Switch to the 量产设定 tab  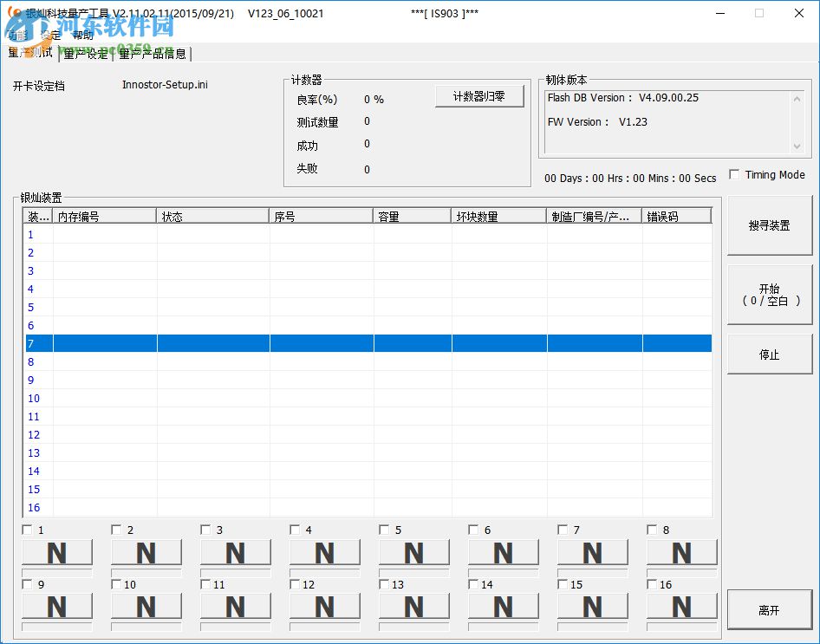tap(85, 54)
